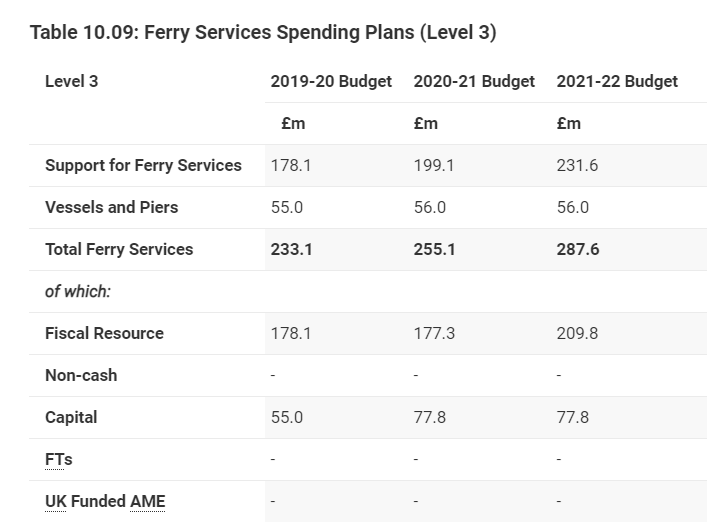Click the Vessels and Piers row label

112,207
